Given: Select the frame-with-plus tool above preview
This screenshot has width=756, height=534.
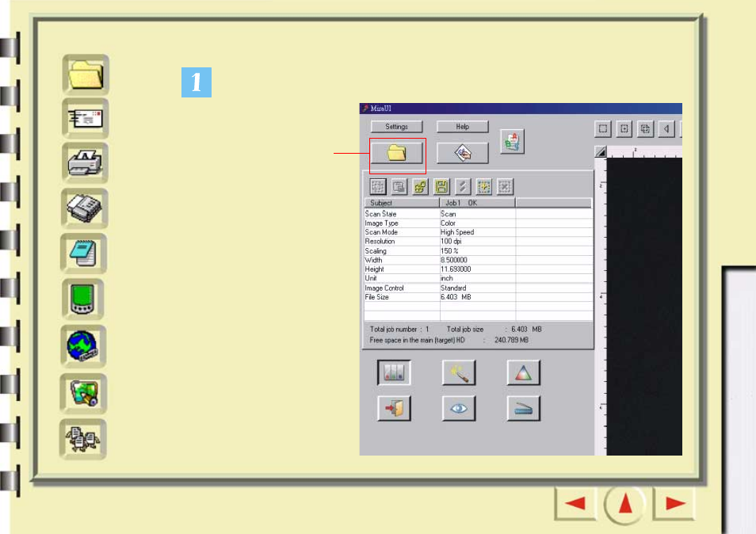Looking at the screenshot, I should 624,128.
